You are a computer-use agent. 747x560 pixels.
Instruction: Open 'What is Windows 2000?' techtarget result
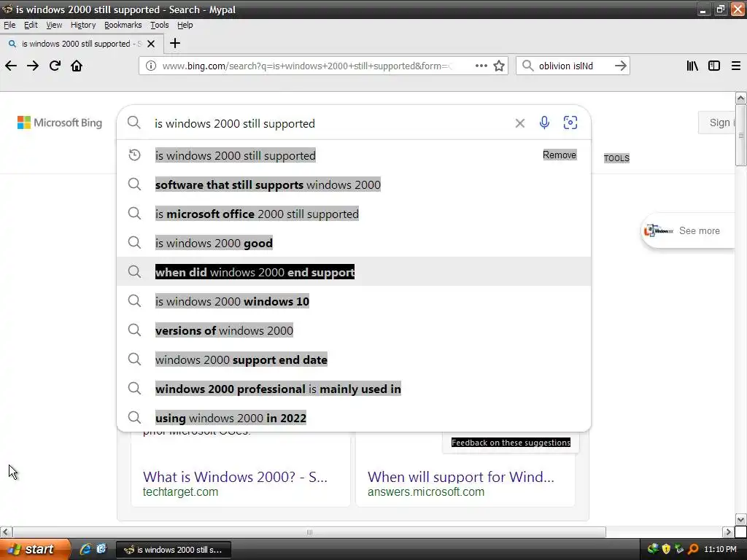[x=235, y=477]
